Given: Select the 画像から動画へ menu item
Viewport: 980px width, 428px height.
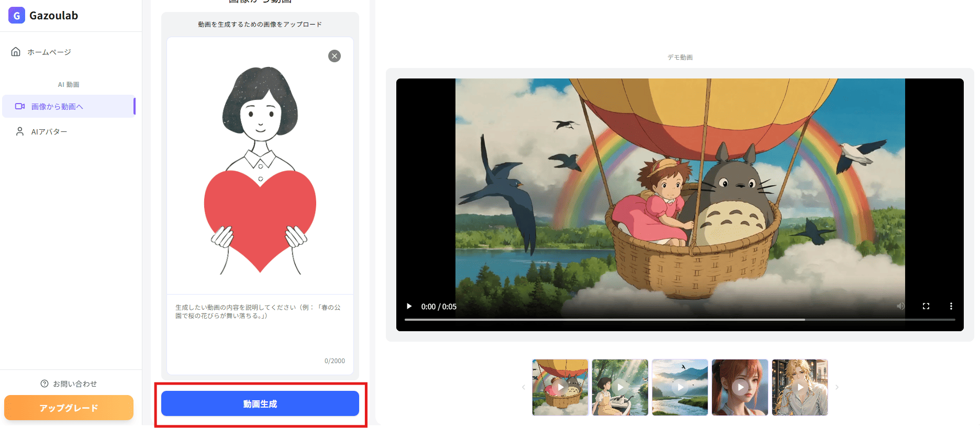Looking at the screenshot, I should [x=69, y=106].
